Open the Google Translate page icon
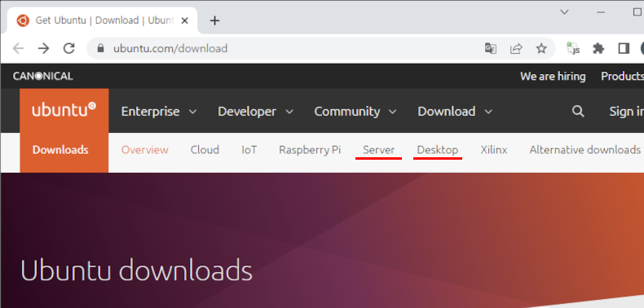The height and width of the screenshot is (308, 644). (491, 48)
